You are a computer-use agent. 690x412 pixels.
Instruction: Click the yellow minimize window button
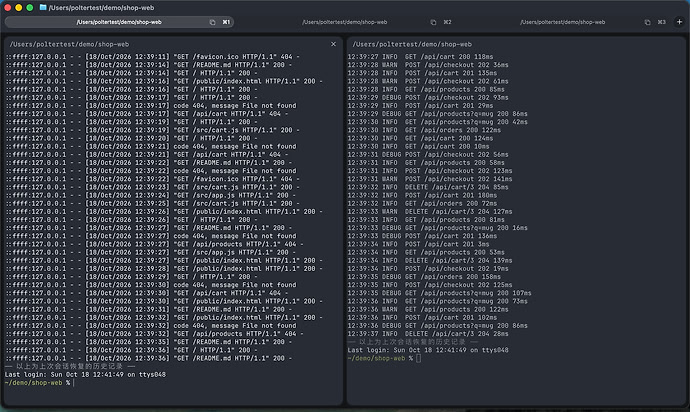(x=18, y=7)
